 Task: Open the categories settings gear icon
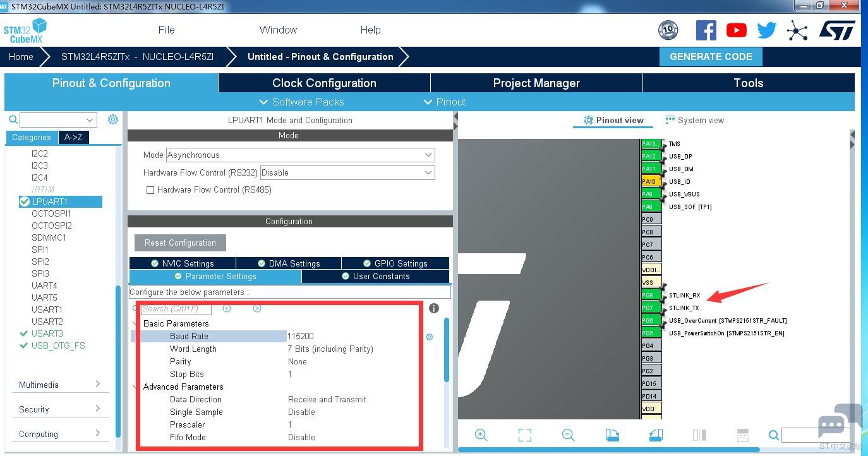tap(113, 119)
